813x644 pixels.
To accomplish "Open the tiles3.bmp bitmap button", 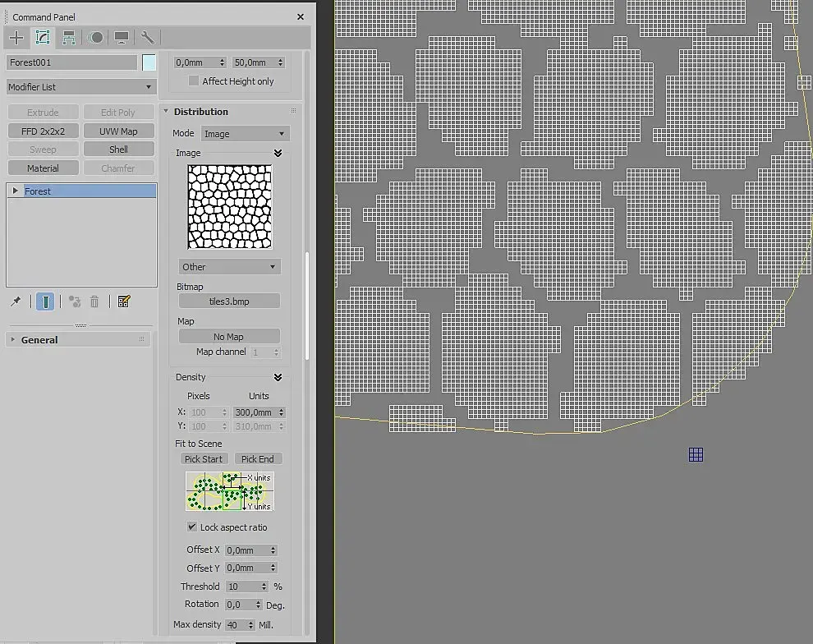I will point(229,301).
